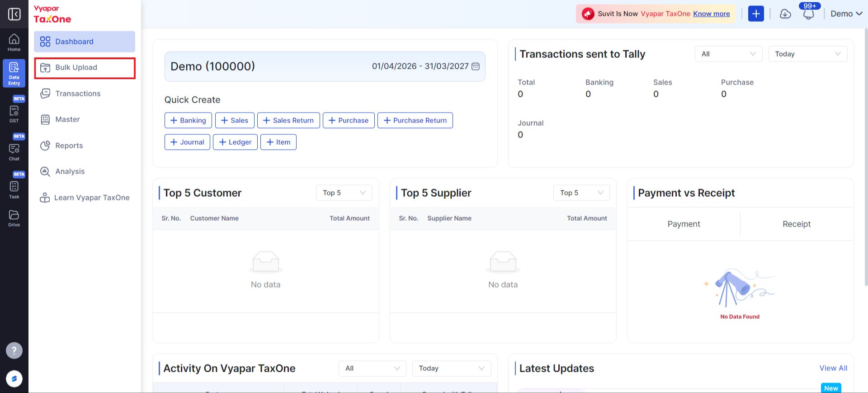Viewport: 868px width, 393px height.
Task: Go to Dashboard menu item
Action: coord(85,42)
